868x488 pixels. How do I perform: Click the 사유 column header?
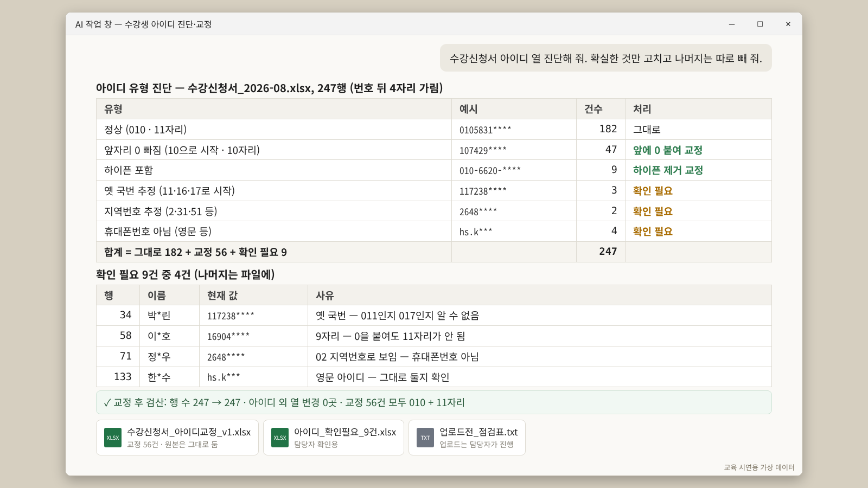point(539,296)
